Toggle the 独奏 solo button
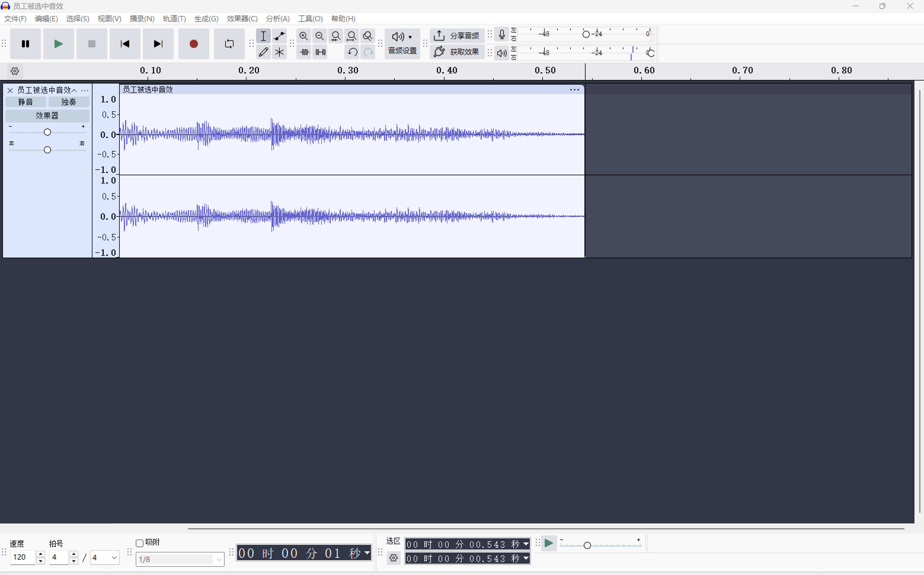 tap(69, 102)
